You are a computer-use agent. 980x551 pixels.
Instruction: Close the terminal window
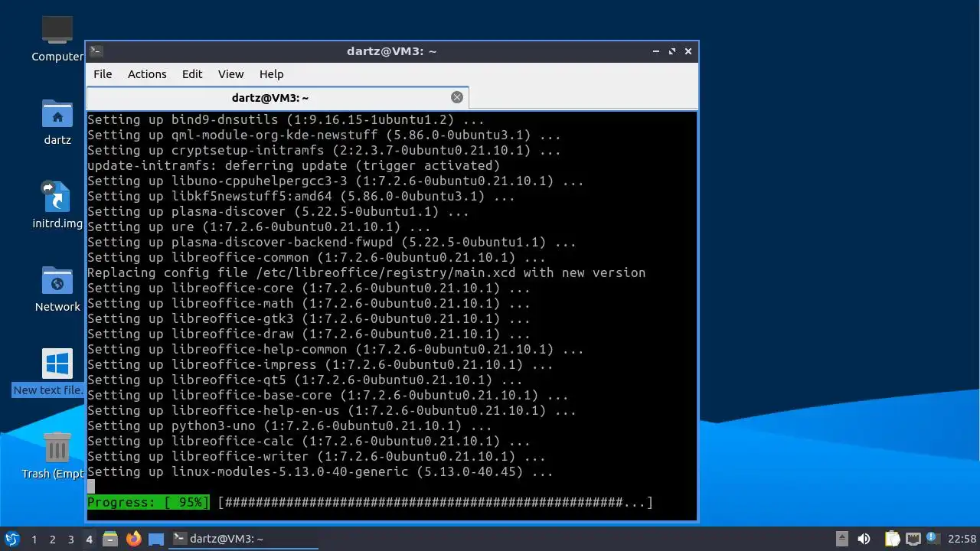tap(688, 51)
